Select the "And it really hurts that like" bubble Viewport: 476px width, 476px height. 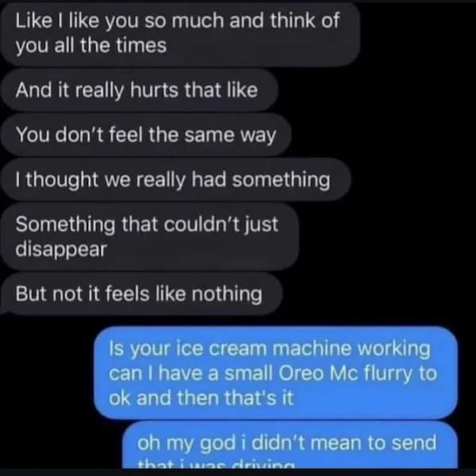pos(136,90)
